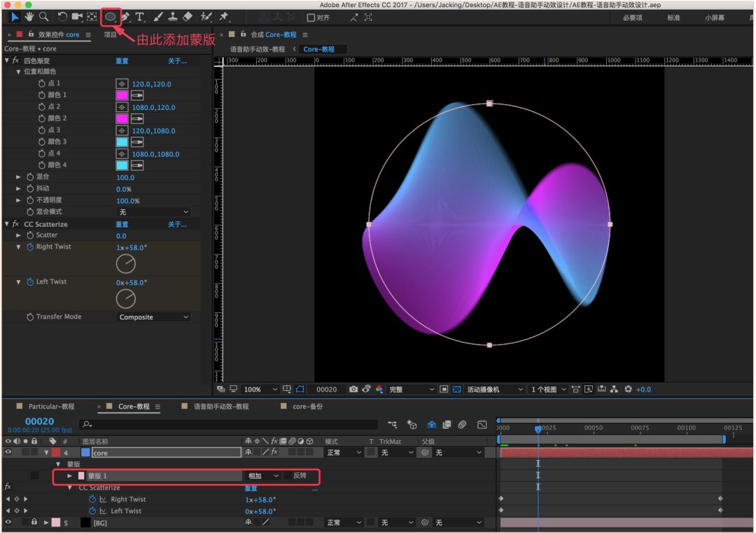Screen dimensions: 756x533
Task: Toggle the CC Scatterize fx effect switch
Action: click(15, 224)
